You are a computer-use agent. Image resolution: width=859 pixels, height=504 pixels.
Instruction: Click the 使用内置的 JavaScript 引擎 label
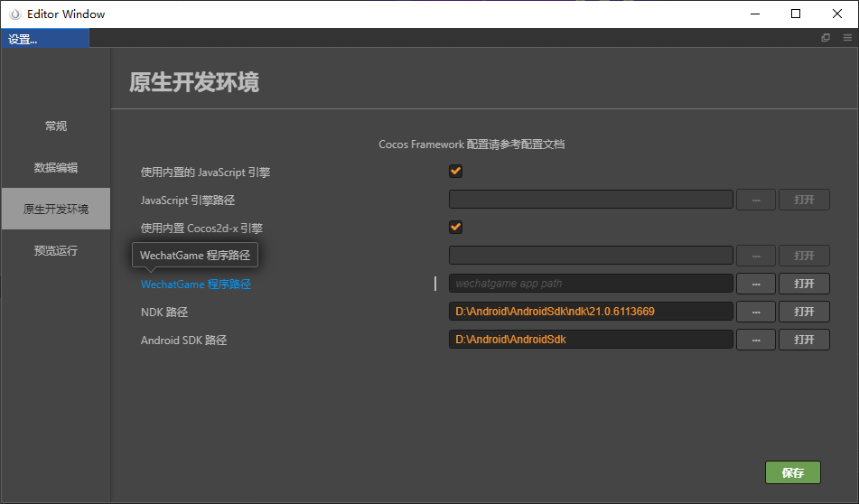click(x=205, y=173)
